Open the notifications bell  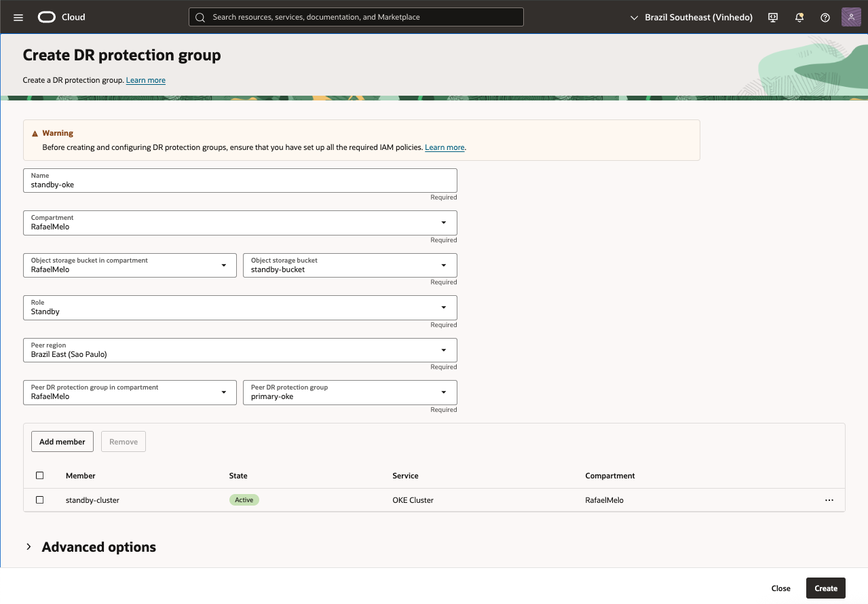(x=799, y=18)
